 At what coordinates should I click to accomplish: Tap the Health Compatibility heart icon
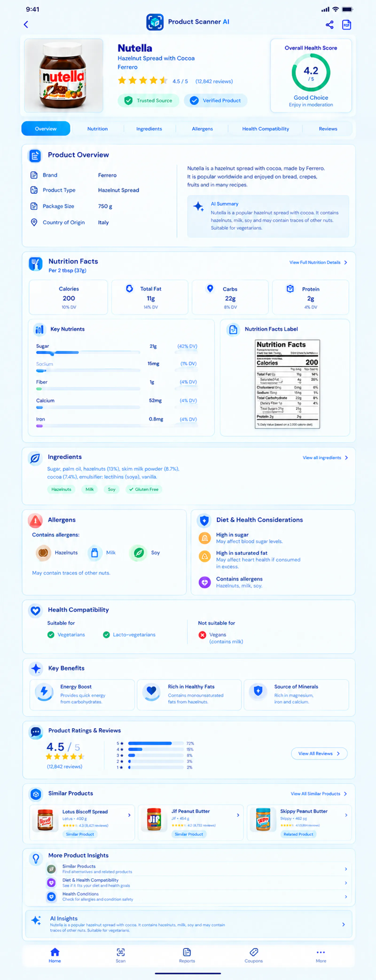tap(35, 611)
